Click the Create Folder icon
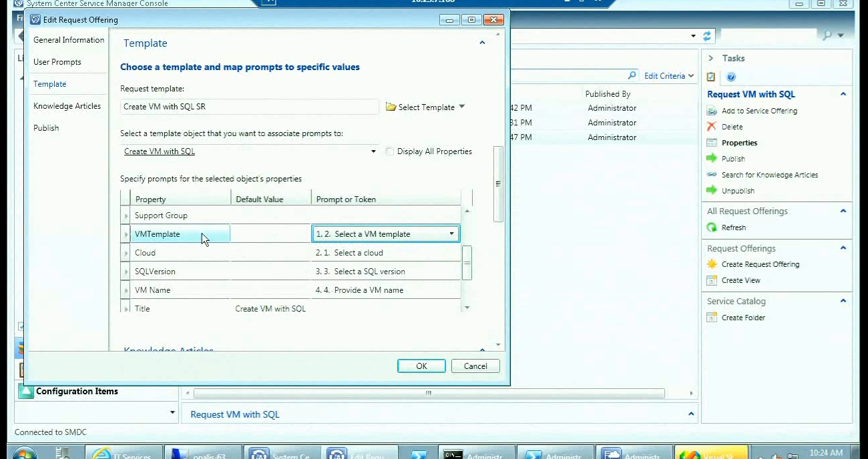The height and width of the screenshot is (459, 868). tap(711, 318)
